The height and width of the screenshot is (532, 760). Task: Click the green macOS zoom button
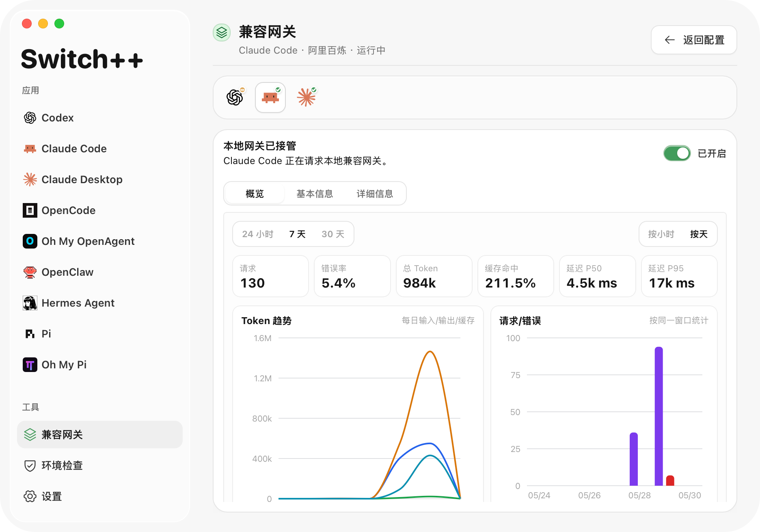(59, 24)
